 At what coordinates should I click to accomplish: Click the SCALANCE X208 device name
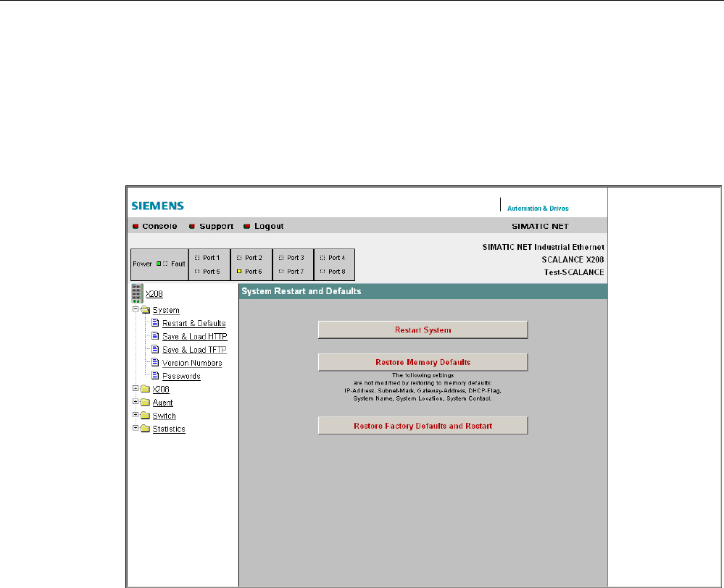click(x=573, y=259)
